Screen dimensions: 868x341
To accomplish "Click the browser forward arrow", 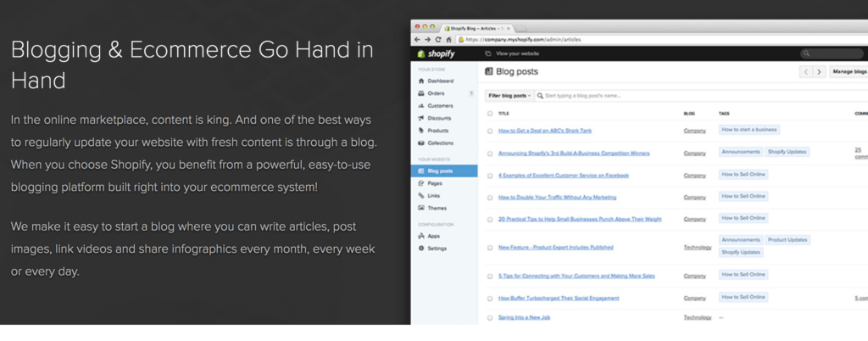I will click(427, 40).
